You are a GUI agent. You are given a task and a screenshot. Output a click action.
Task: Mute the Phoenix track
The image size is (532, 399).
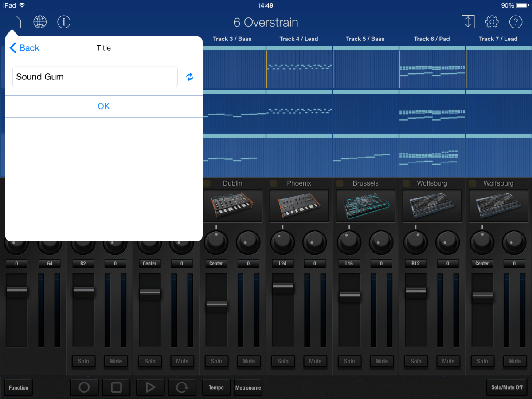pyautogui.click(x=315, y=361)
